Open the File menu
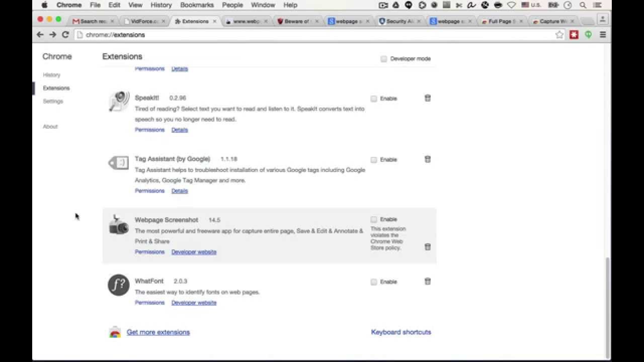This screenshot has width=644, height=362. 95,5
